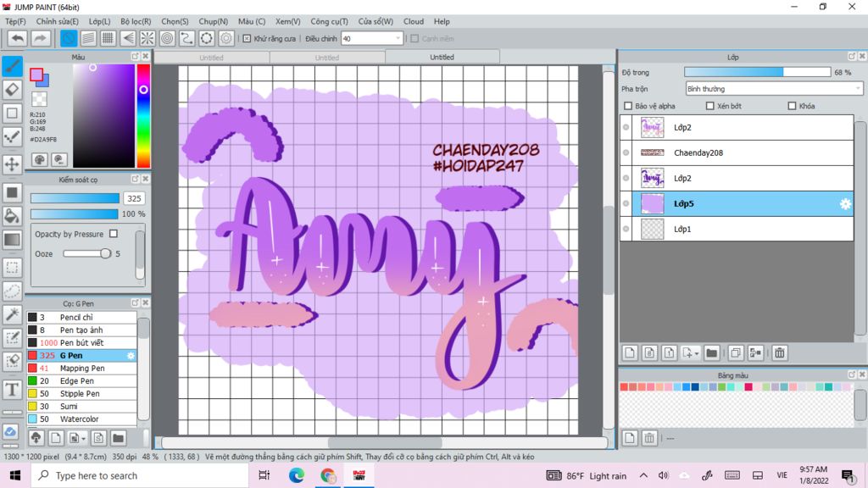Click the brush size value field 325

click(x=134, y=198)
